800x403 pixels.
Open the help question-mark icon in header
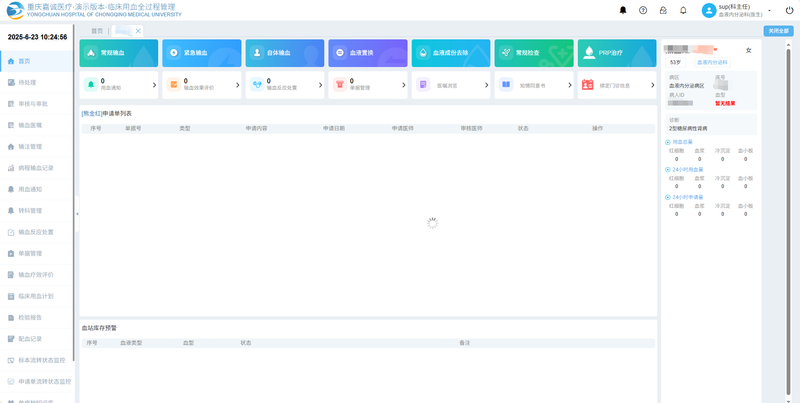[x=643, y=10]
